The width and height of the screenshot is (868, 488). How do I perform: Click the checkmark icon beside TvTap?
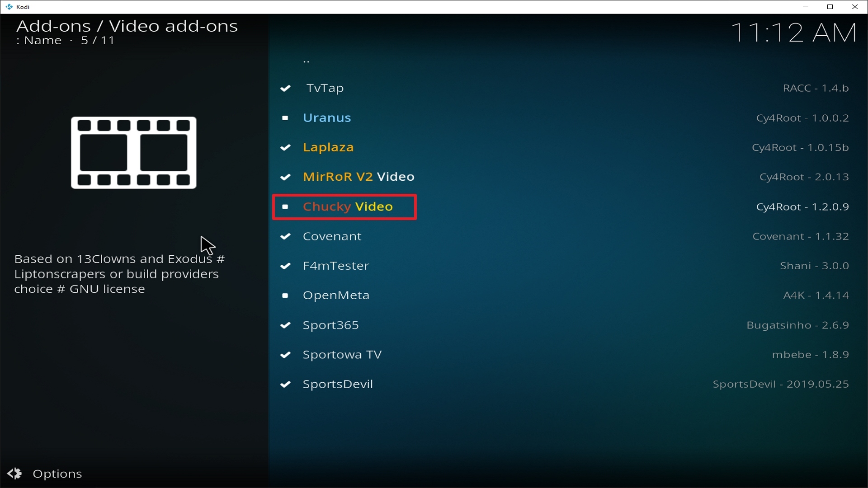coord(285,88)
